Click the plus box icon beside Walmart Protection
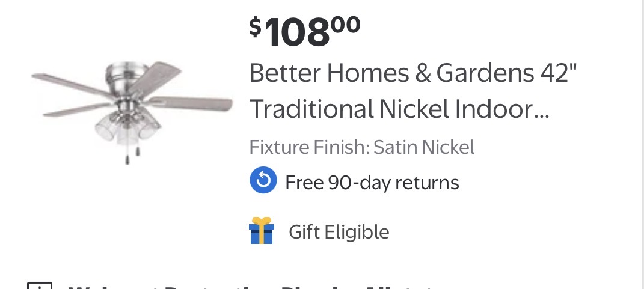The height and width of the screenshot is (289, 644). click(40, 286)
